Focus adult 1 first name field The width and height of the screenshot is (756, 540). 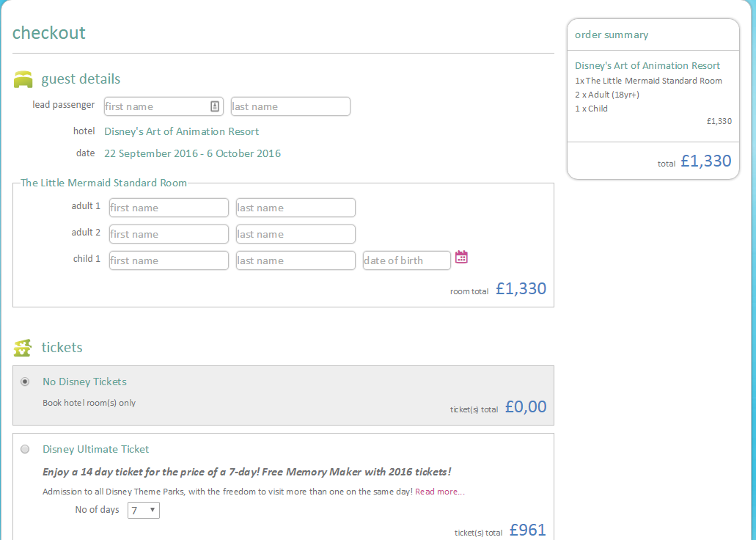click(169, 208)
